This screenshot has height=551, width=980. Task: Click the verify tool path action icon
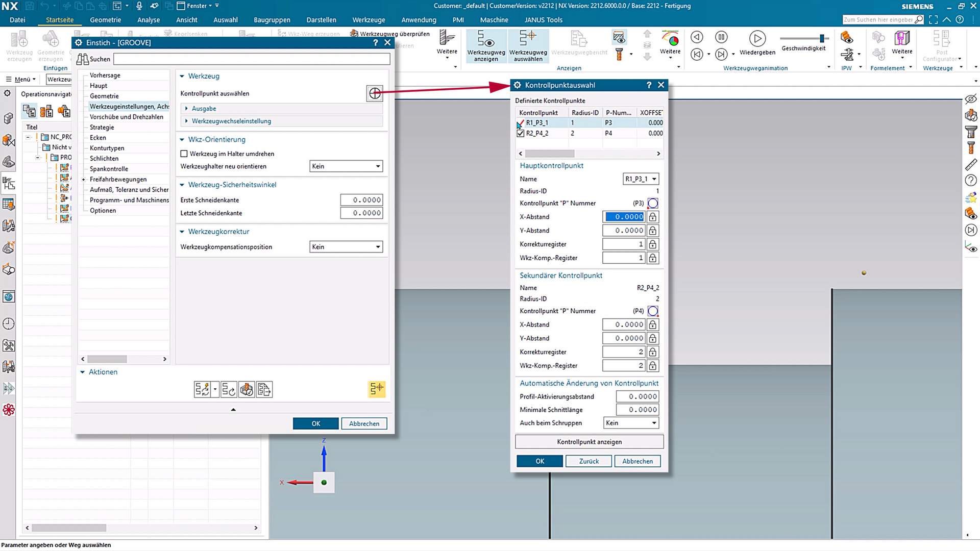247,389
